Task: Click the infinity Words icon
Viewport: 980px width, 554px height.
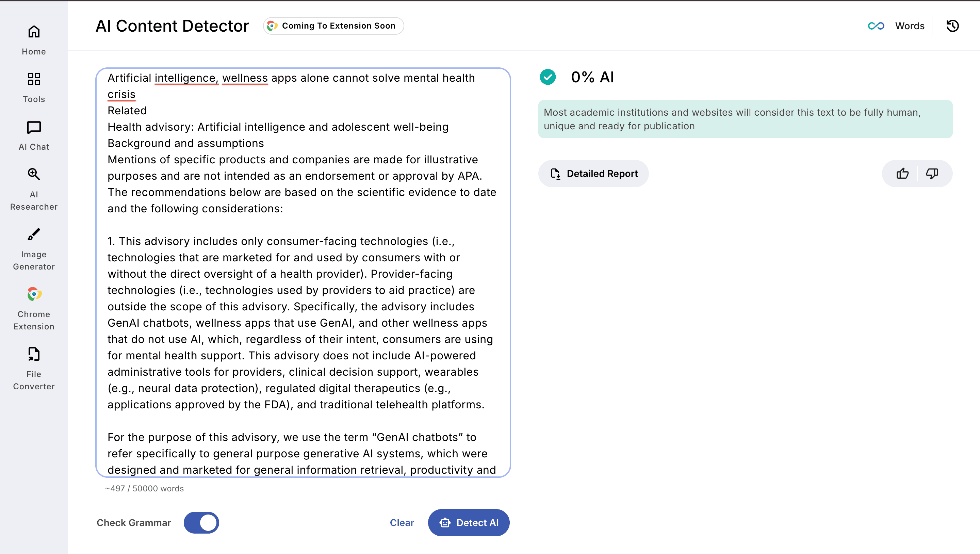Action: coord(876,26)
